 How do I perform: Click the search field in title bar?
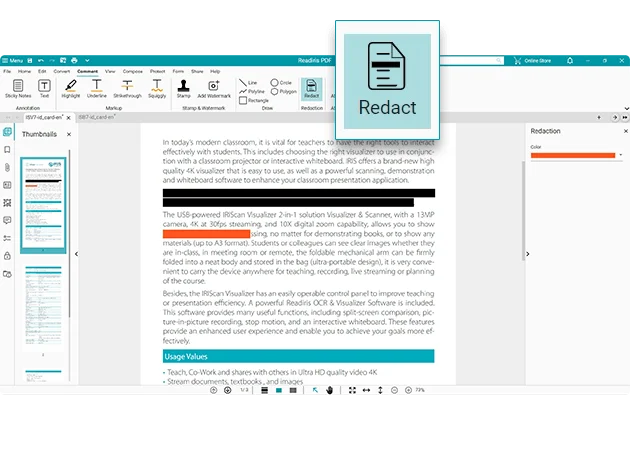click(472, 60)
